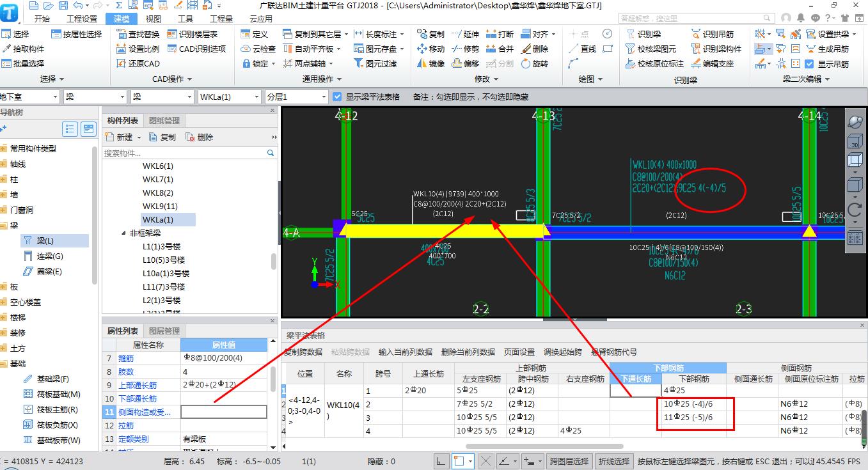
Task: Click 输入当前列数据 button
Action: pyautogui.click(x=406, y=352)
